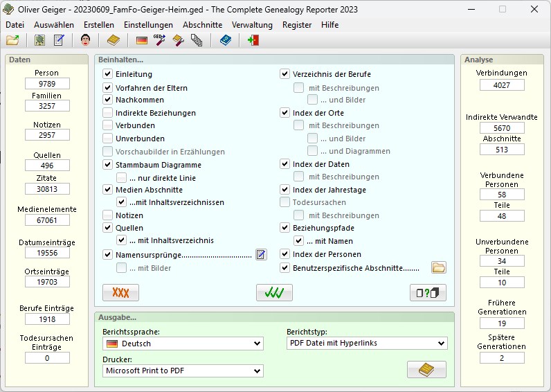Click the blue help book icon
551x392 pixels.
tap(225, 40)
